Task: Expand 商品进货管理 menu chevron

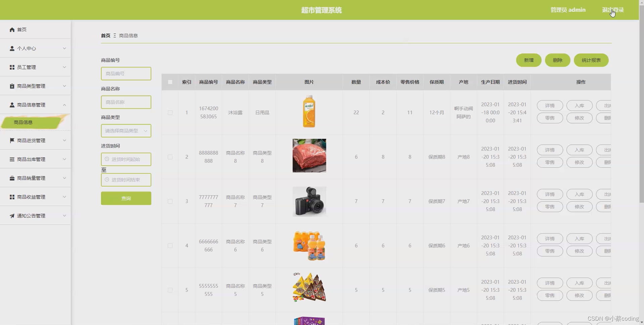Action: 64,140
